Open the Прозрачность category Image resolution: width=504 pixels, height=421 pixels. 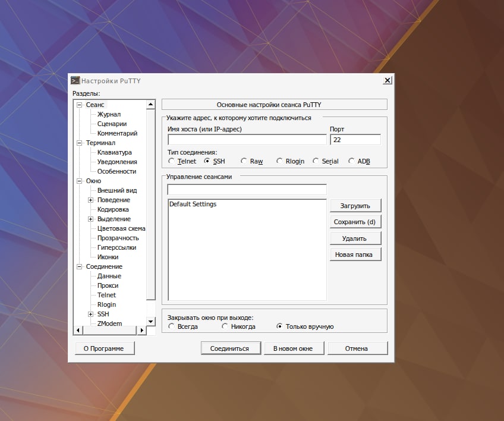coord(118,238)
